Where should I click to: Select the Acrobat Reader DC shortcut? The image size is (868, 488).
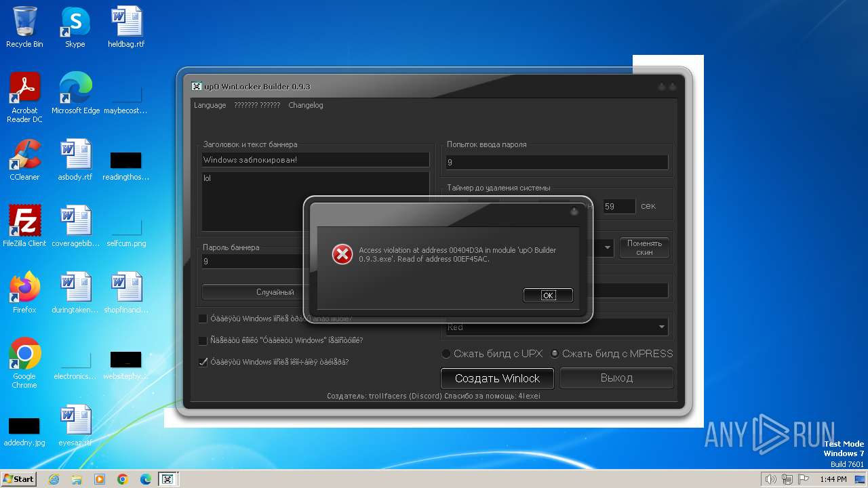point(24,98)
